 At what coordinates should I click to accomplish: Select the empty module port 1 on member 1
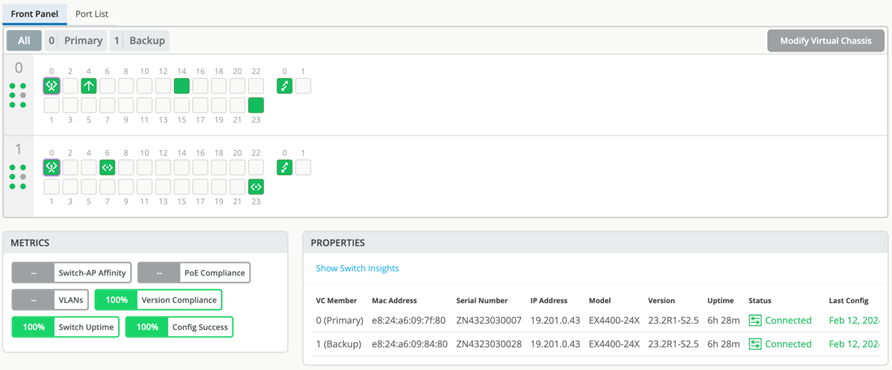pos(303,167)
